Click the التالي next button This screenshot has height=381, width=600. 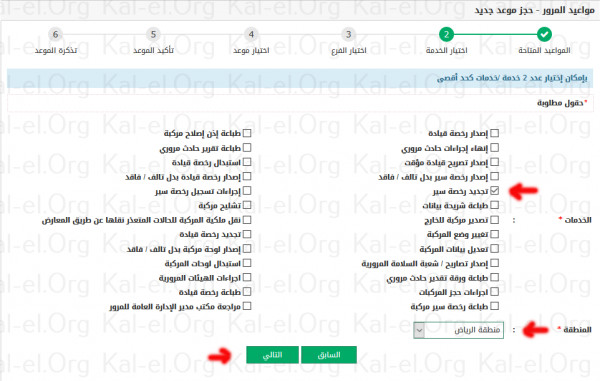click(272, 355)
